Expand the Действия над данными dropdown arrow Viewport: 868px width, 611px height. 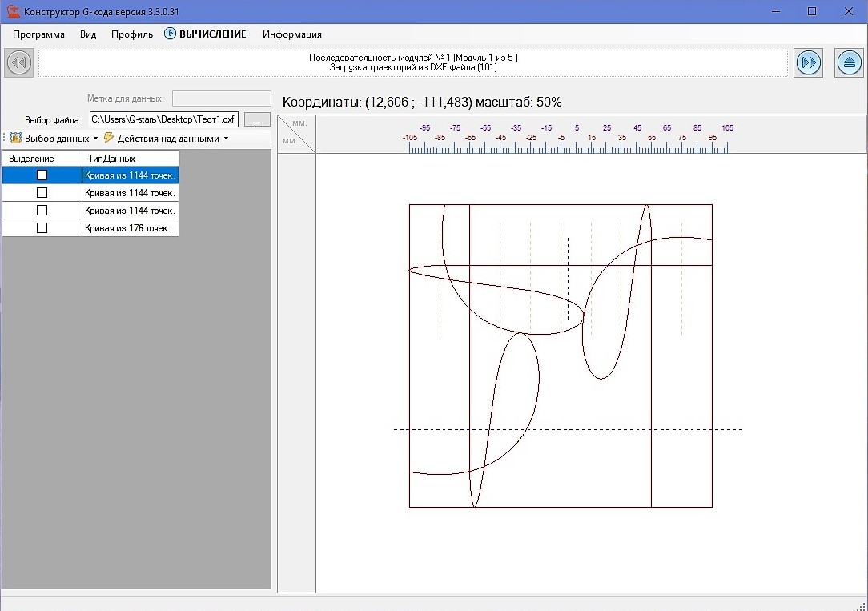[226, 139]
